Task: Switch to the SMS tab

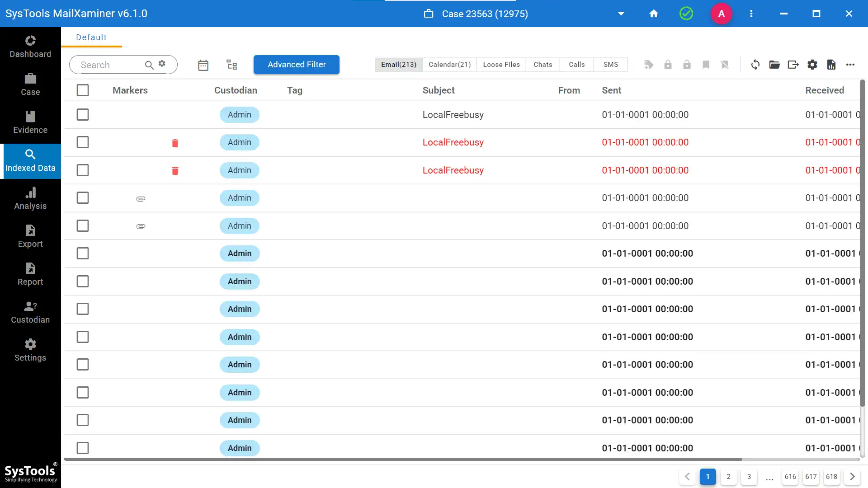Action: tap(611, 65)
